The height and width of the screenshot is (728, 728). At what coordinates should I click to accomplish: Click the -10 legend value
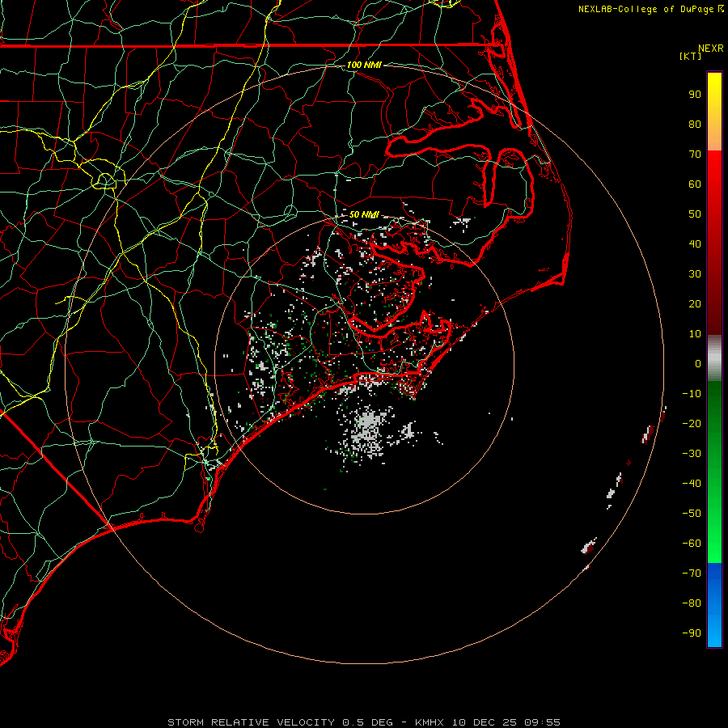[692, 394]
